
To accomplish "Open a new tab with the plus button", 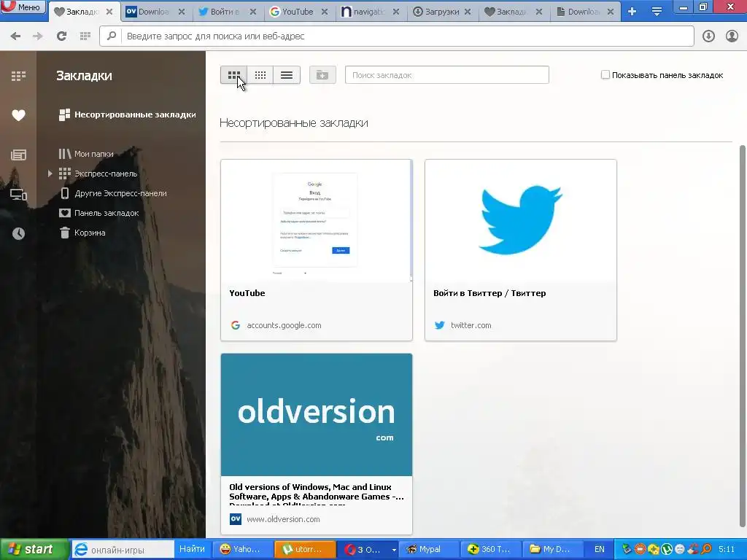I will click(x=632, y=12).
